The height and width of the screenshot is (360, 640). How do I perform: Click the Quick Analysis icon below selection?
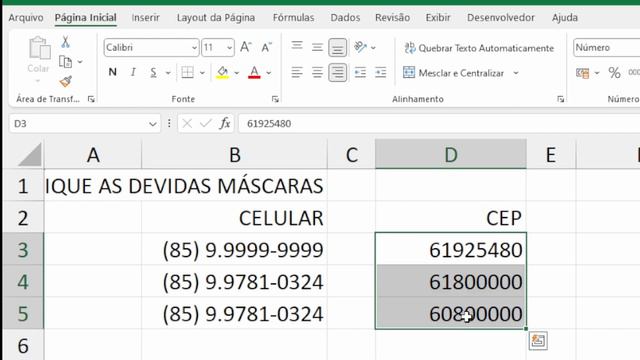(x=538, y=340)
